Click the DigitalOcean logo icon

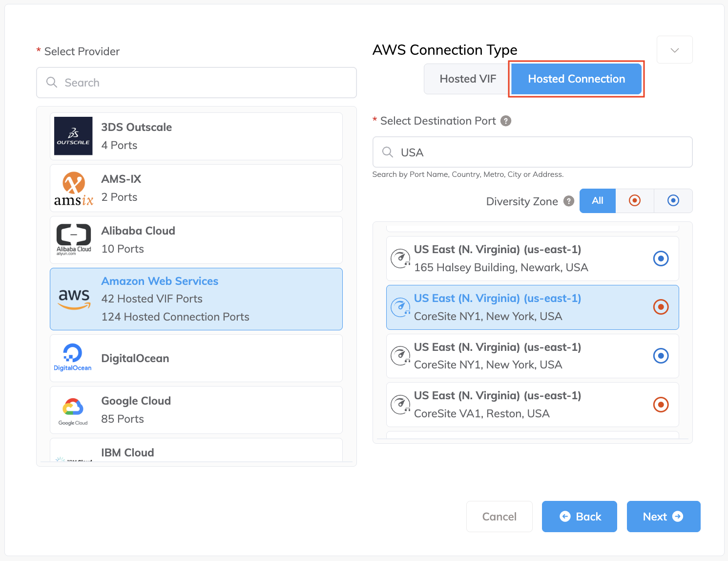point(73,358)
